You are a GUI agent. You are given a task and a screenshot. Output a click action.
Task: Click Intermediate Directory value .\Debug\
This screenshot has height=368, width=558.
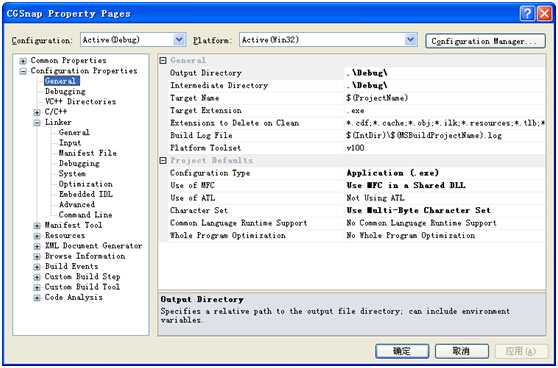367,85
